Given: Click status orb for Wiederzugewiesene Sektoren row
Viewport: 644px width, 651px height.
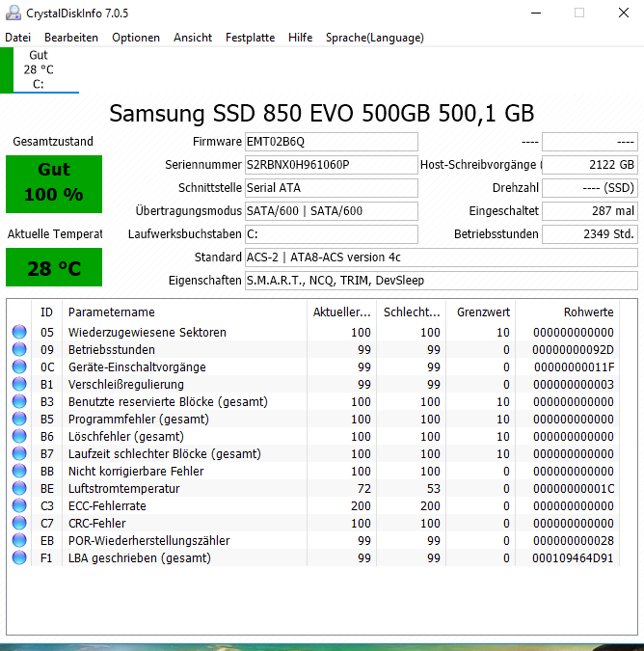Looking at the screenshot, I should coord(19,332).
